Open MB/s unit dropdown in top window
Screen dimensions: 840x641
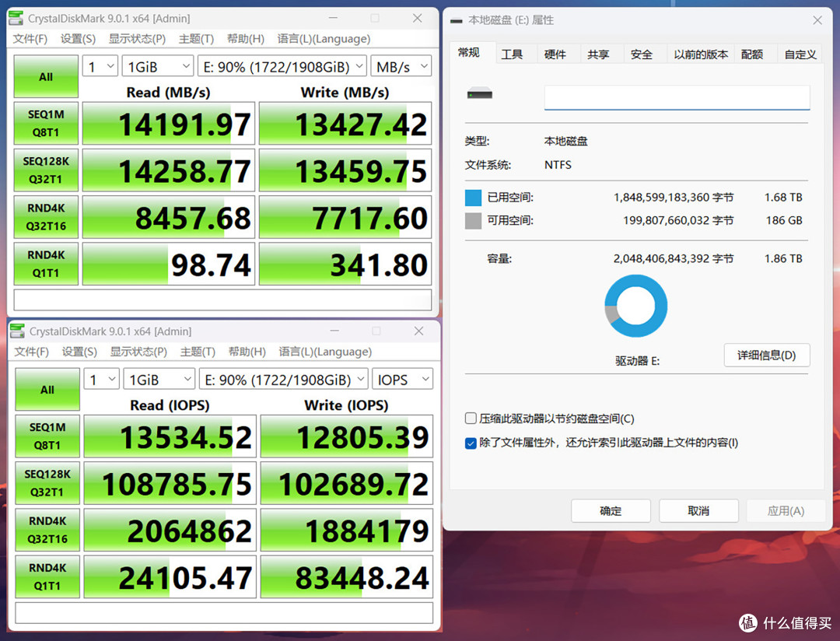pos(401,66)
